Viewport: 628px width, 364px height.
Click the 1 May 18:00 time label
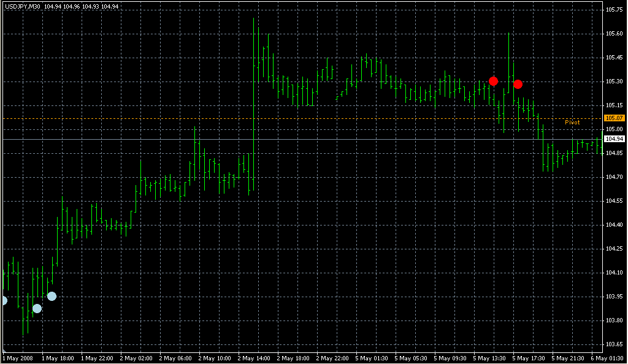(58, 358)
